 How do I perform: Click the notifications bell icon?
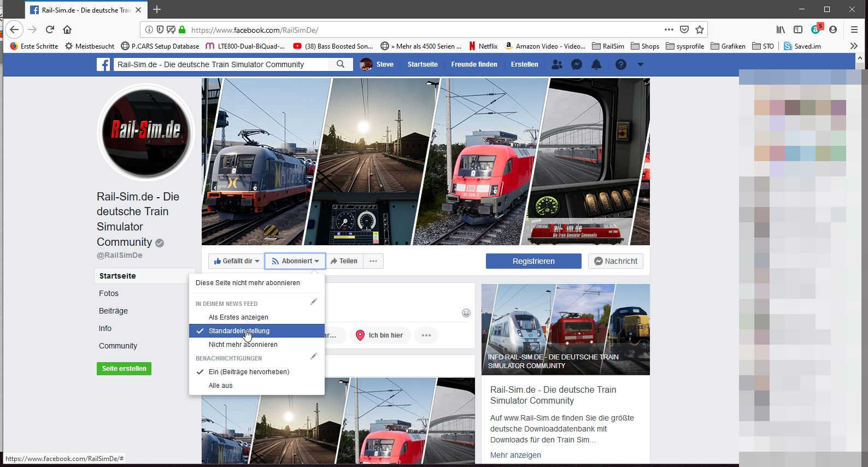596,64
